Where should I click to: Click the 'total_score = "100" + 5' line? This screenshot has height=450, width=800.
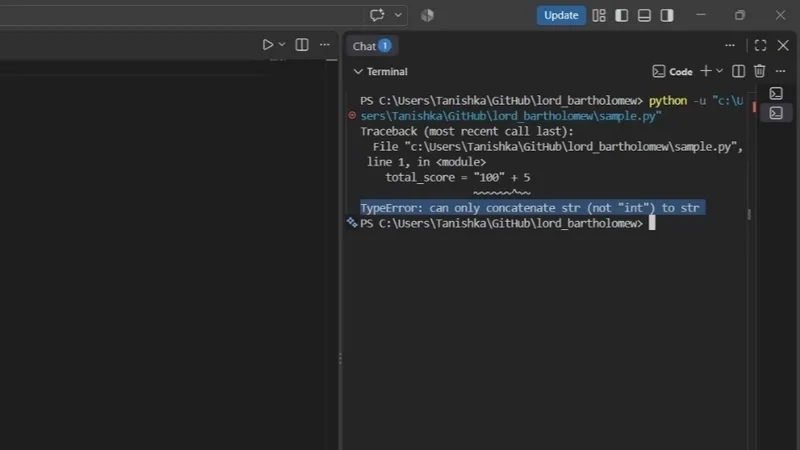pyautogui.click(x=458, y=178)
